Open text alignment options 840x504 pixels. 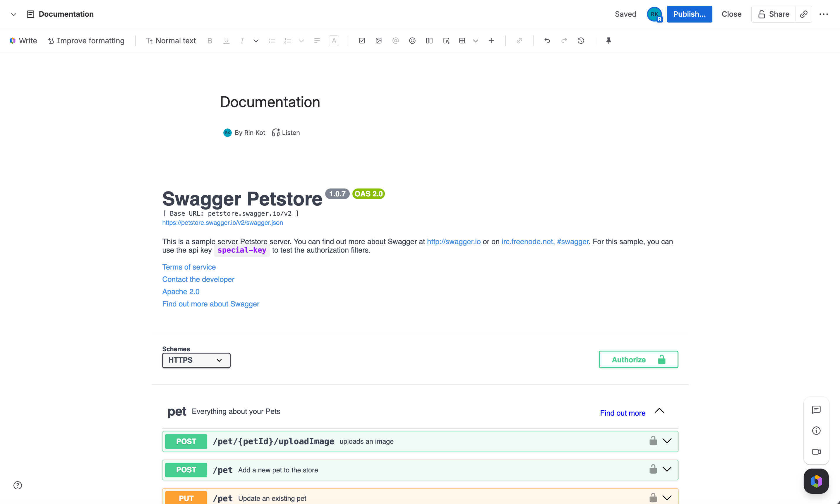tap(317, 41)
